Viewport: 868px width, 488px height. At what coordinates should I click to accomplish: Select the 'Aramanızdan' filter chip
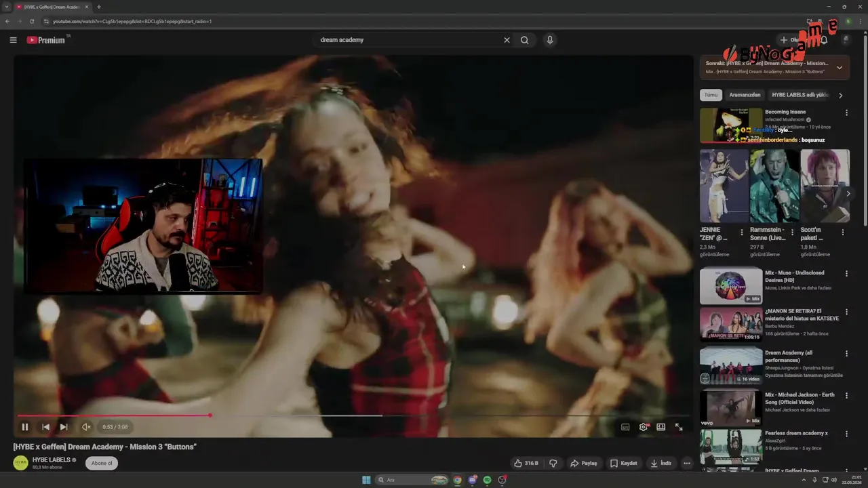click(745, 95)
